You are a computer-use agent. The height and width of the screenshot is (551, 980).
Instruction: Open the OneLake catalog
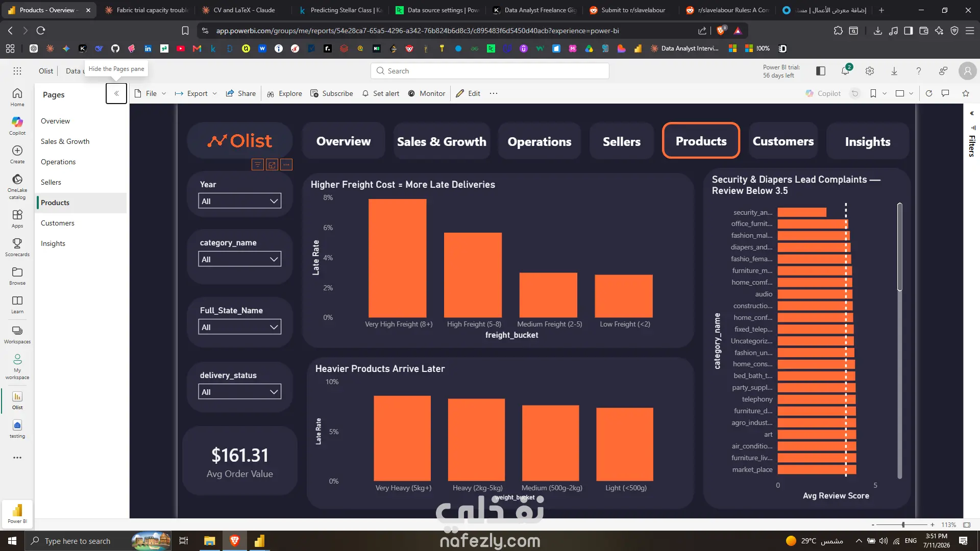17,186
